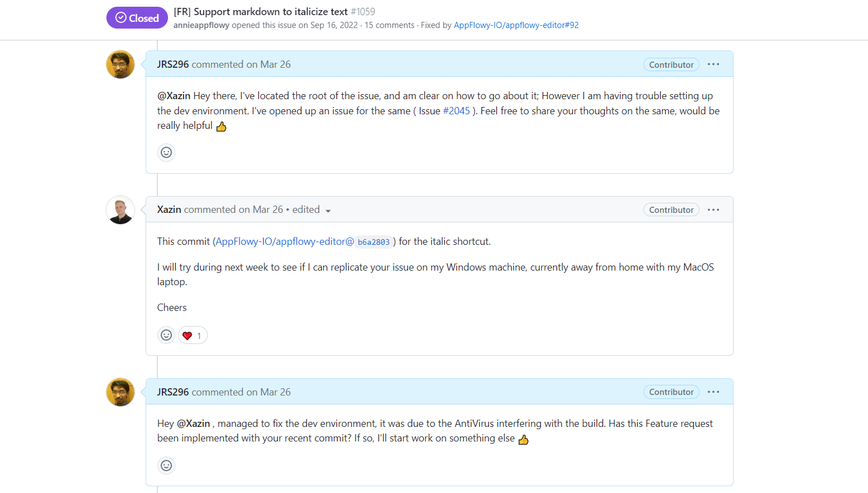Click JRS296 author name in last comment
The width and height of the screenshot is (868, 493).
(x=173, y=392)
